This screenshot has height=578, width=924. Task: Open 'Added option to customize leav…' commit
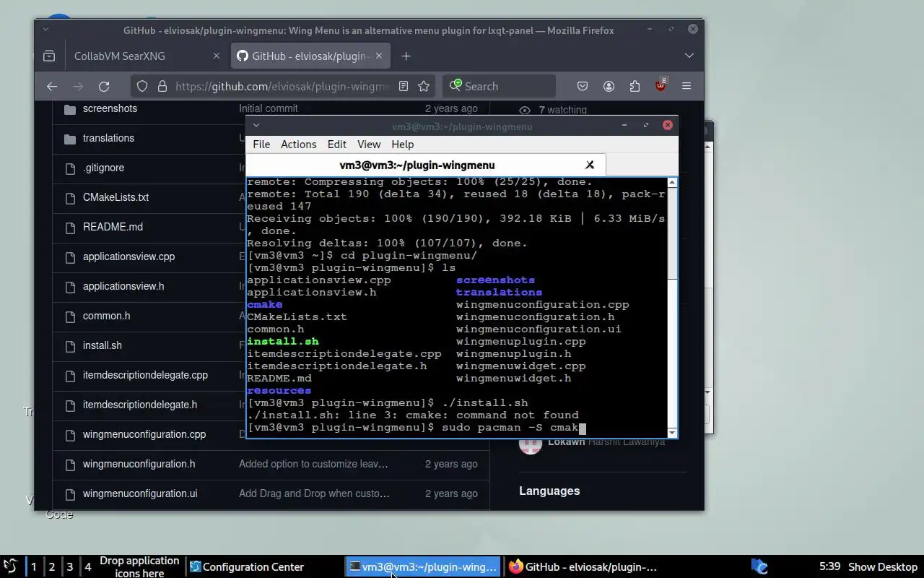point(313,464)
